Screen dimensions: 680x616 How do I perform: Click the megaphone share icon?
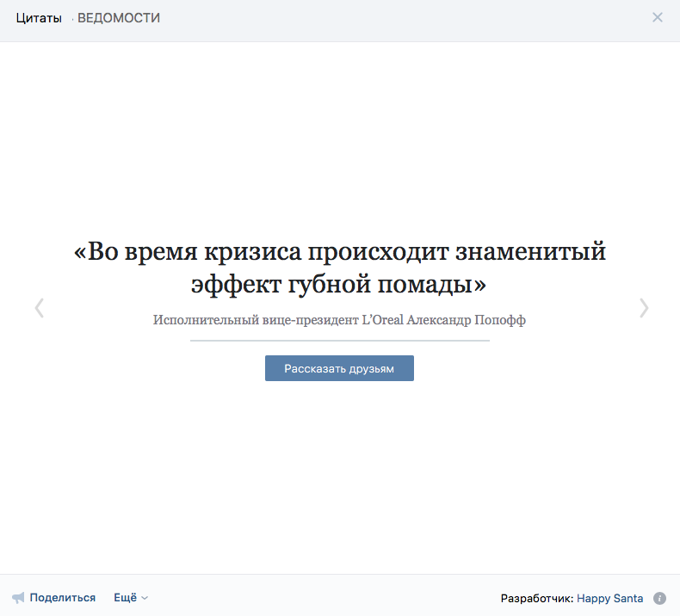pos(18,598)
